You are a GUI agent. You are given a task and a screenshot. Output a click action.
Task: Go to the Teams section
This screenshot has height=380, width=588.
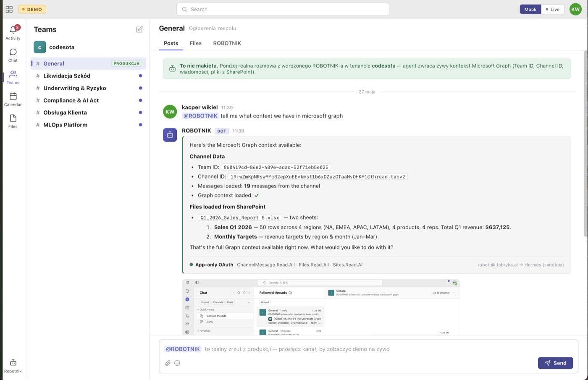point(13,77)
